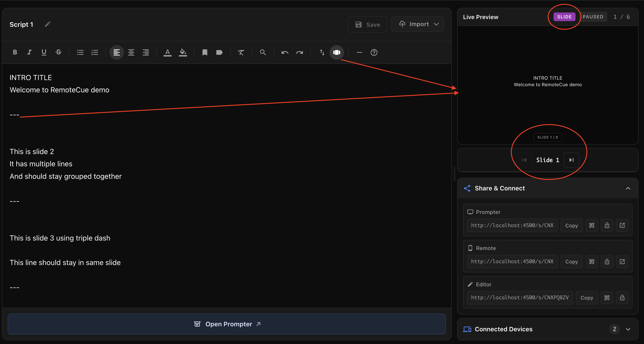
Task: Undo the last edit
Action: tap(285, 52)
